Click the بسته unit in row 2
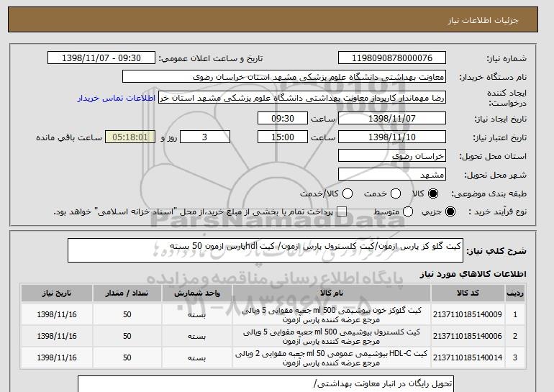The width and height of the screenshot is (554, 392). [x=197, y=337]
